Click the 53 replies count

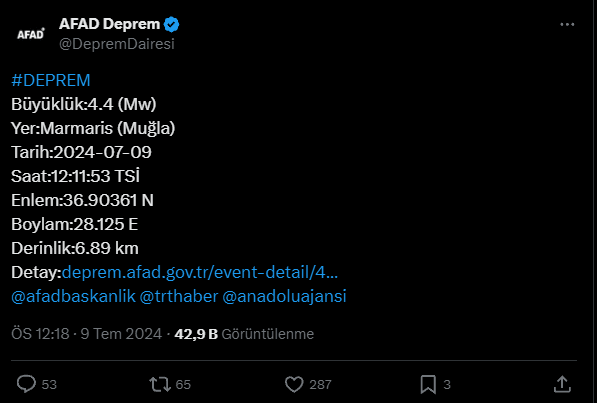[x=49, y=385]
